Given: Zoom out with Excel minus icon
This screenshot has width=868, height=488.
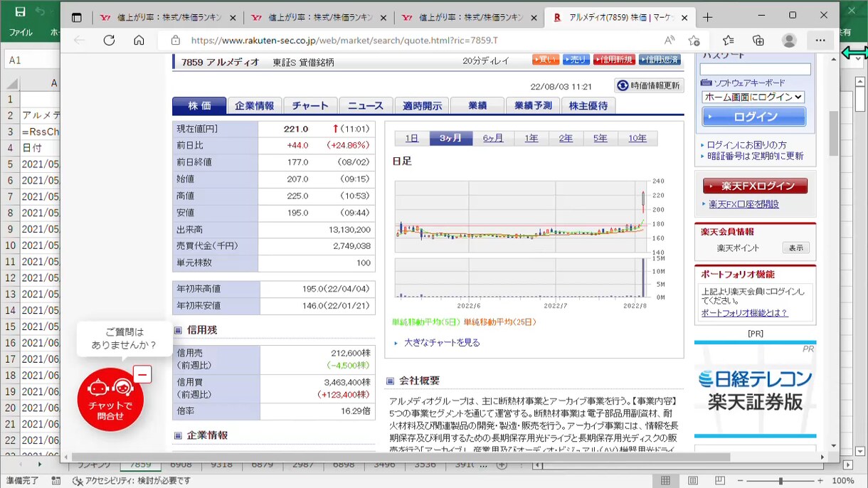Looking at the screenshot, I should click(x=741, y=481).
